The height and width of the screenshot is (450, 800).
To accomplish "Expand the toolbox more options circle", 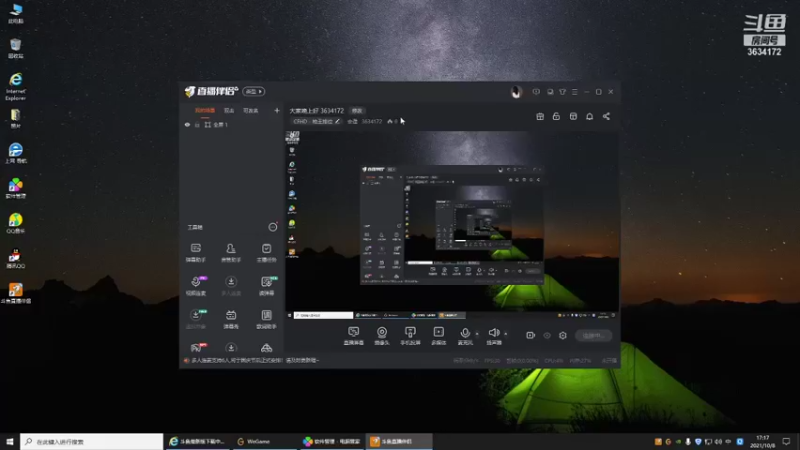I will coord(273,227).
